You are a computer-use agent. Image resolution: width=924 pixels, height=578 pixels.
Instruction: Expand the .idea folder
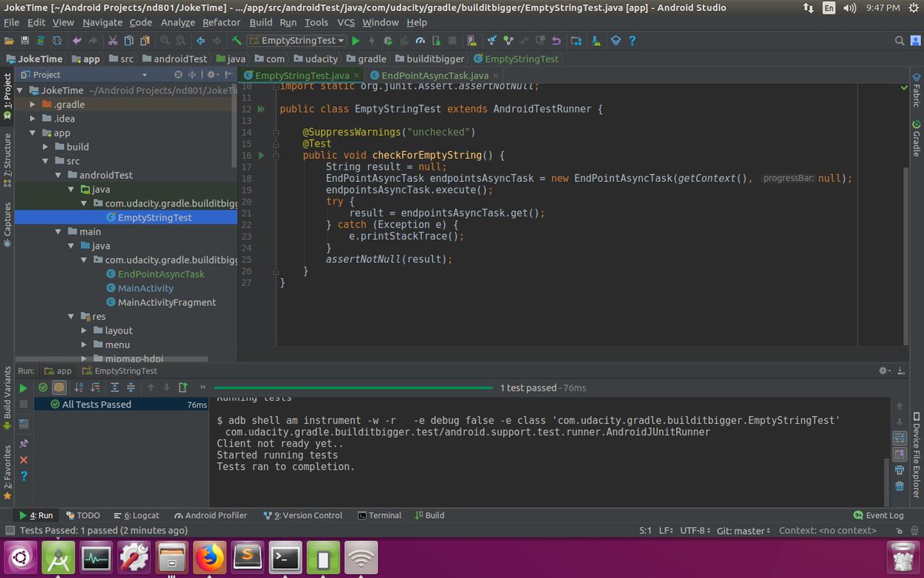pos(32,119)
